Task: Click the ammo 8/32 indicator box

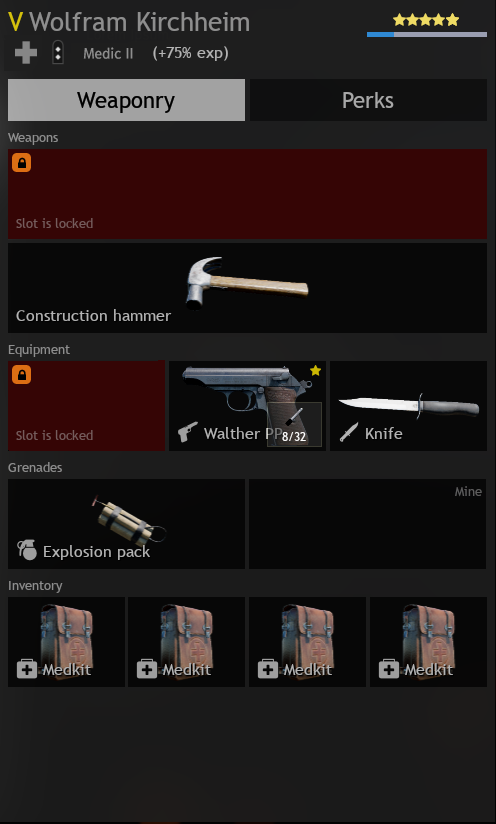Action: pos(294,425)
